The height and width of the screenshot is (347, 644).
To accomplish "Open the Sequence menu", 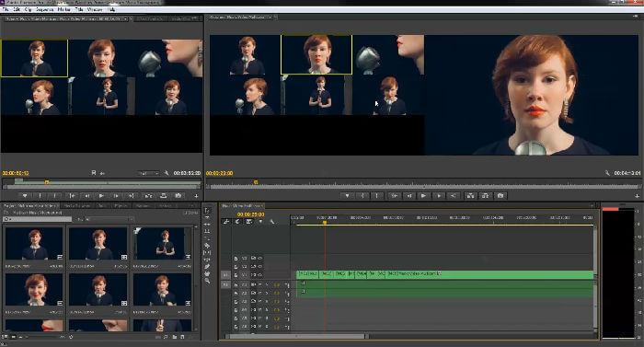I will pyautogui.click(x=44, y=9).
